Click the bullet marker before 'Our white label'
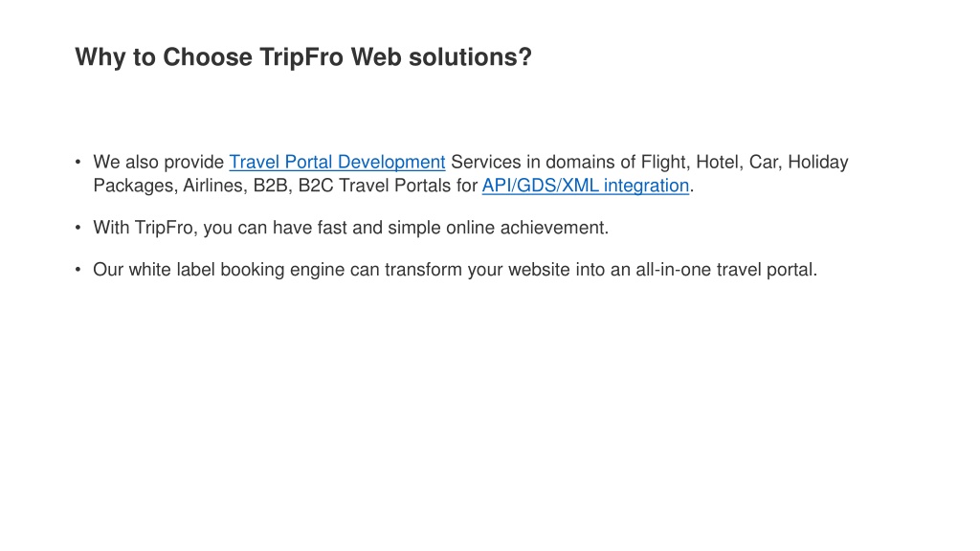980x551 pixels. click(x=78, y=270)
